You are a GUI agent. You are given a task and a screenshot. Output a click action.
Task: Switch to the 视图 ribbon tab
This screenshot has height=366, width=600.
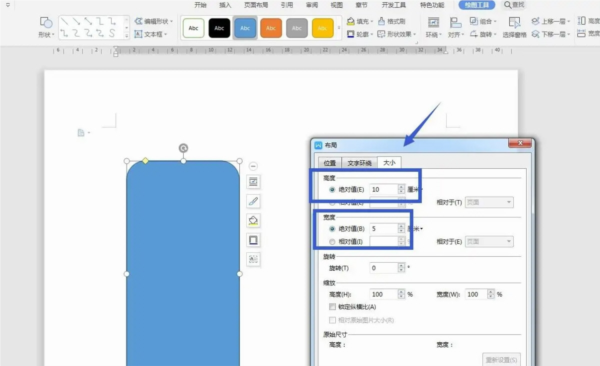coord(337,5)
